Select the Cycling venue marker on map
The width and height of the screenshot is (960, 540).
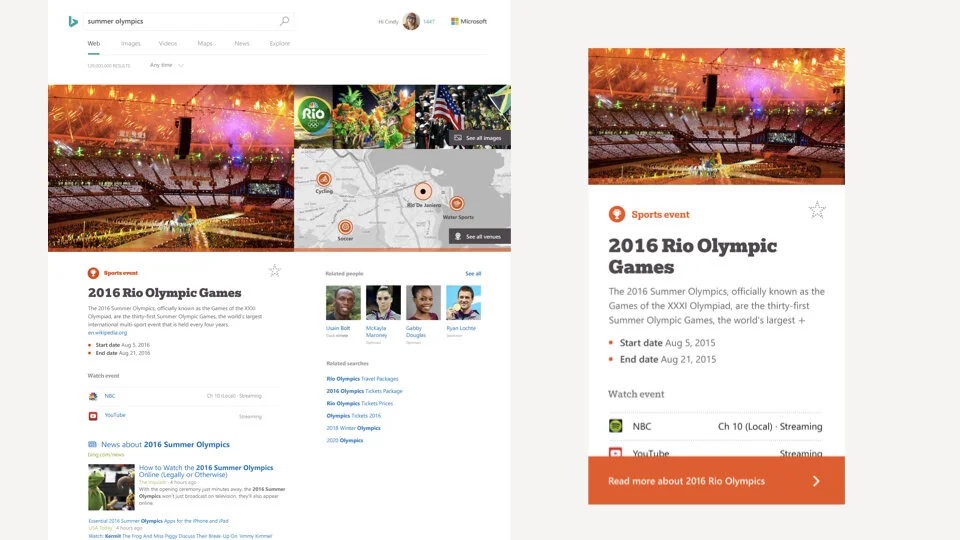point(324,179)
